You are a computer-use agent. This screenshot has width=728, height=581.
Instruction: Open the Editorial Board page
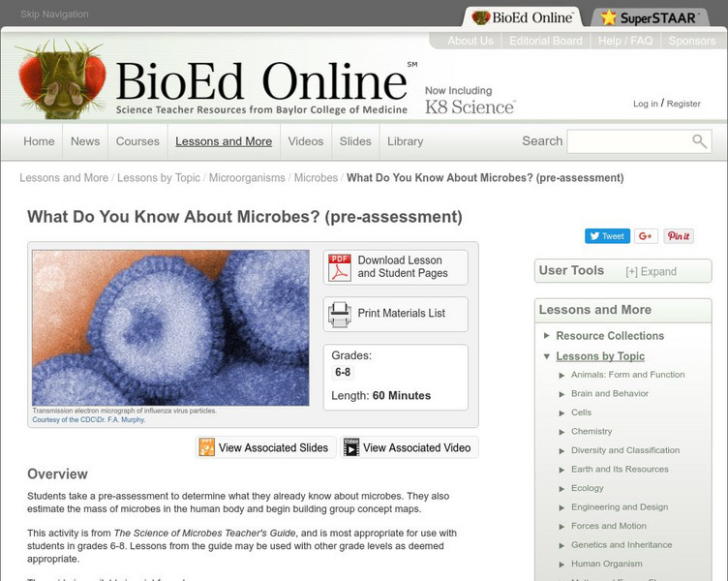coord(546,41)
